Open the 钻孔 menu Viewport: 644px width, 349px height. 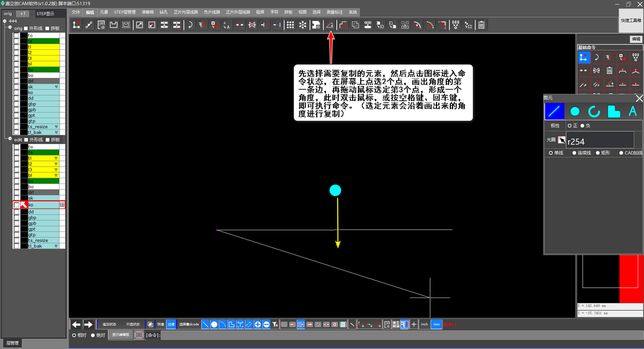pyautogui.click(x=164, y=12)
